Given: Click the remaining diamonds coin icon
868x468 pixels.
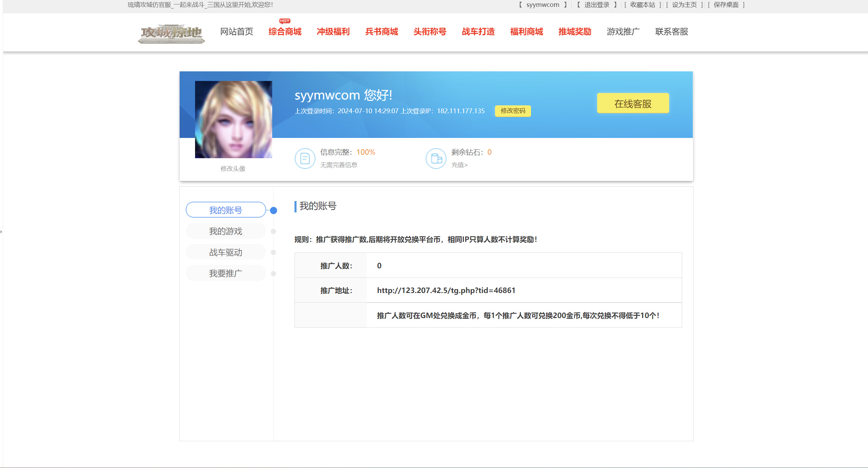Looking at the screenshot, I should click(x=436, y=158).
